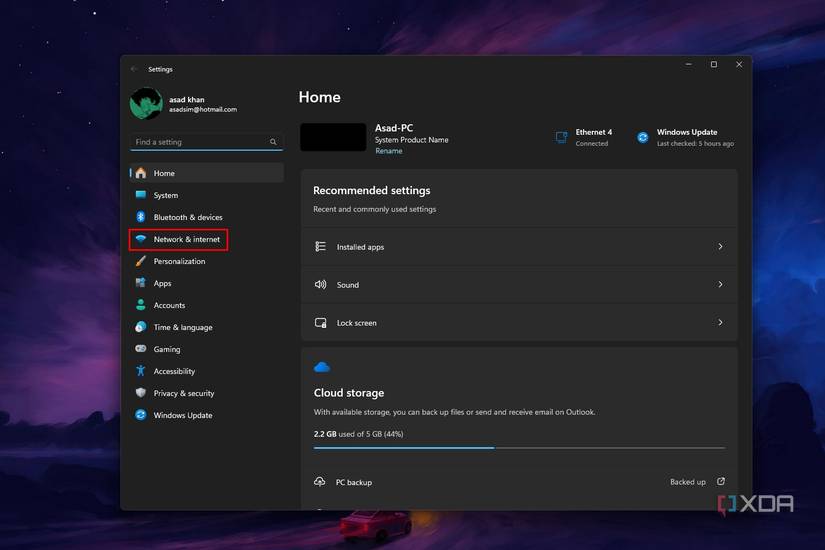This screenshot has width=825, height=550.
Task: Open Windows Update last checked status
Action: (685, 137)
